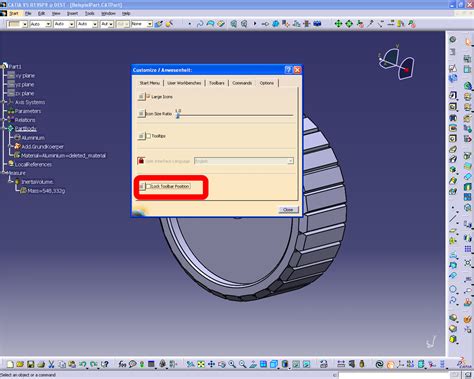Click the view compass

click(x=397, y=63)
